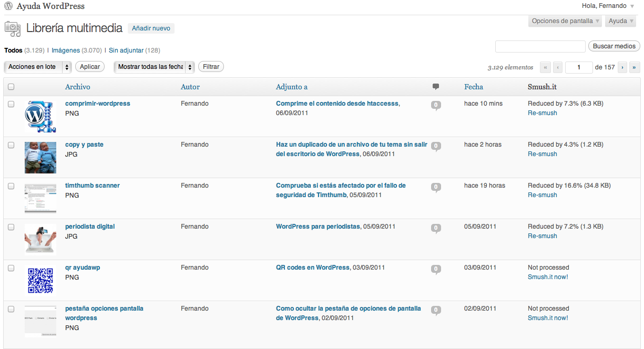Open the comprimir-wordpress thumbnail
Image resolution: width=644 pixels, height=349 pixels.
[40, 117]
